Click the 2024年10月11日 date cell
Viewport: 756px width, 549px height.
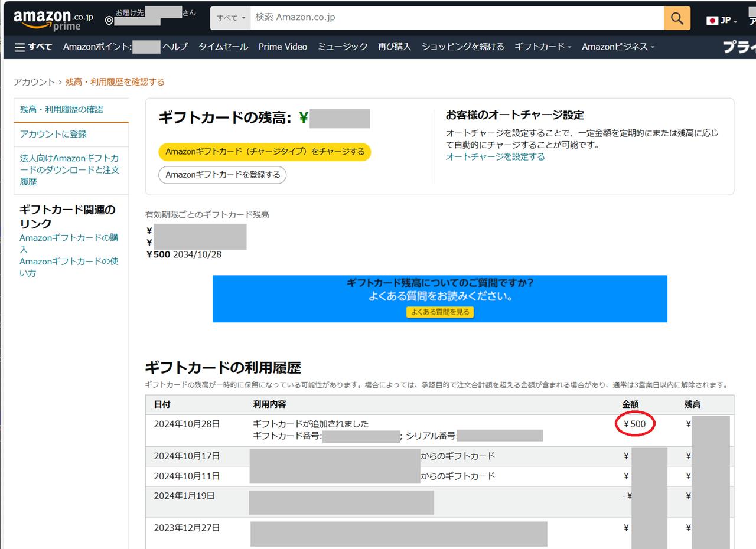(x=187, y=476)
